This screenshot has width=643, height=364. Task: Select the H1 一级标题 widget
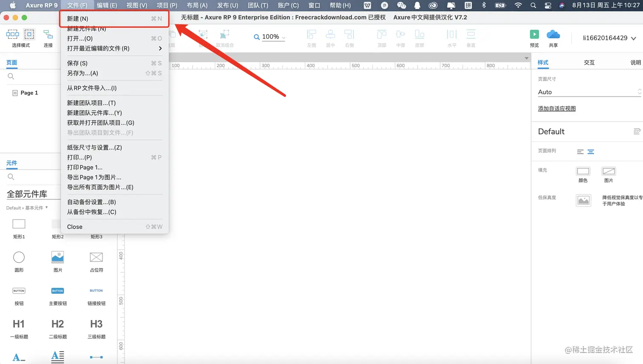tap(19, 324)
